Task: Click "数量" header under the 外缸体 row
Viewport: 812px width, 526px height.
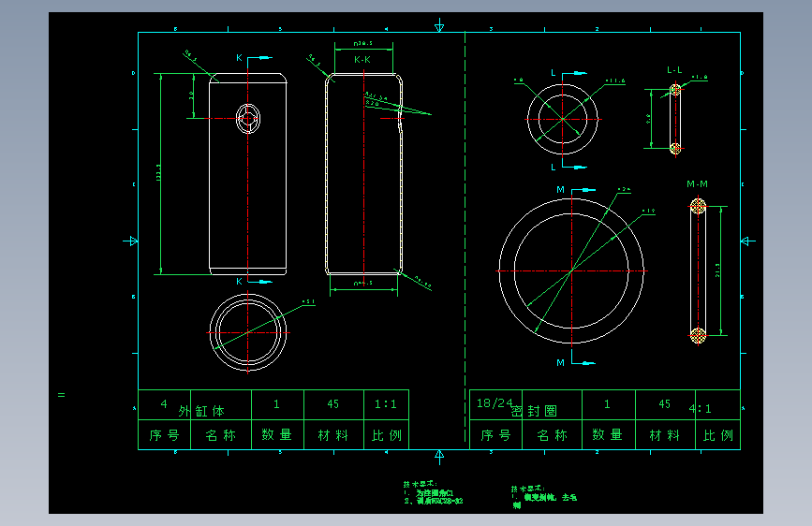Action: pyautogui.click(x=276, y=434)
